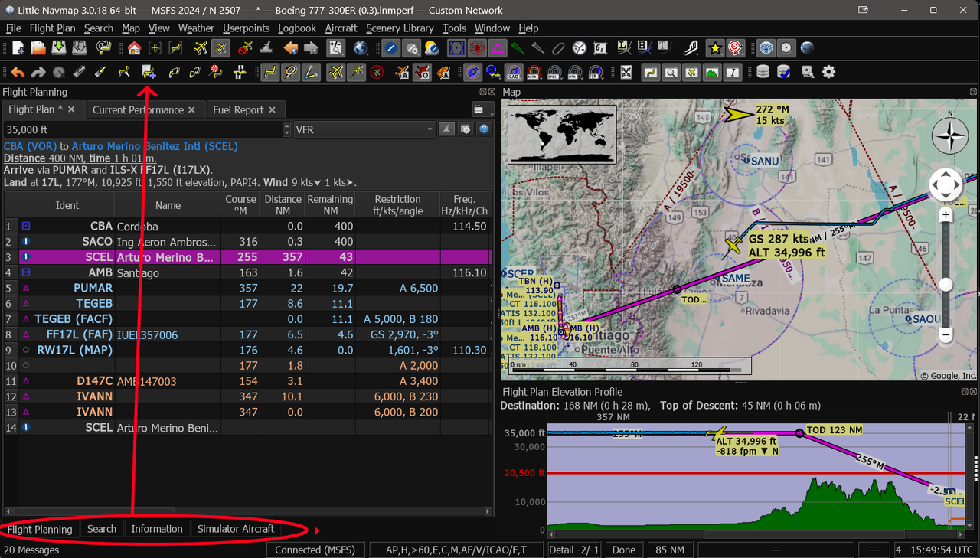Screen dimensions: 980x558
Task: Open the Scenery Library menu
Action: tap(400, 28)
